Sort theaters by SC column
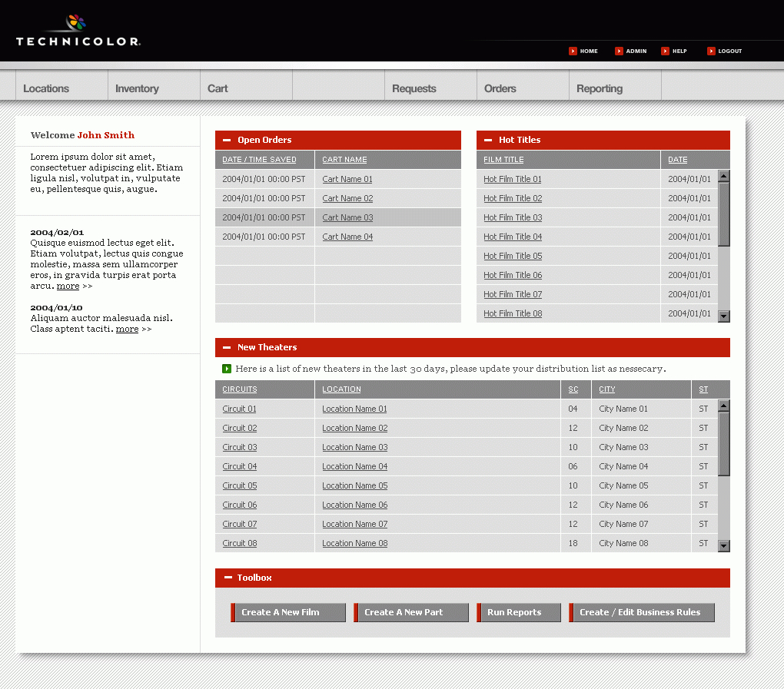Image resolution: width=784 pixels, height=689 pixels. [x=573, y=389]
